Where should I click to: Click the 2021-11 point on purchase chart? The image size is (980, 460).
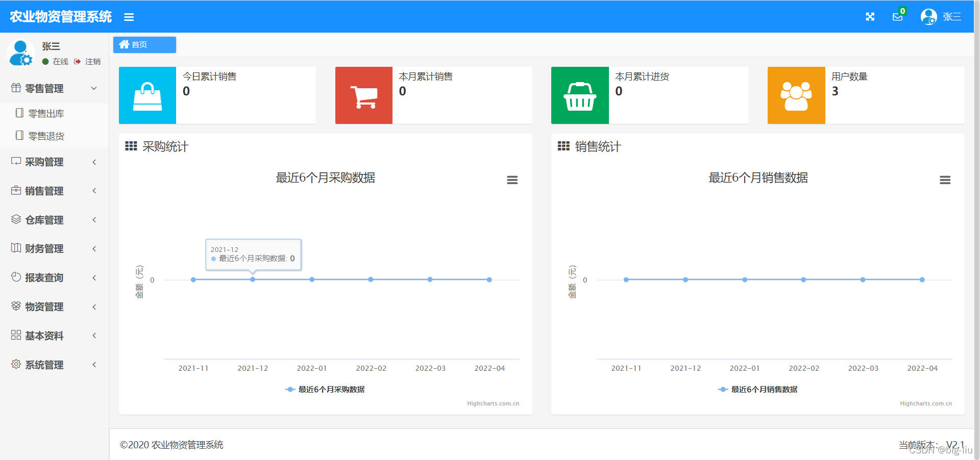point(193,279)
